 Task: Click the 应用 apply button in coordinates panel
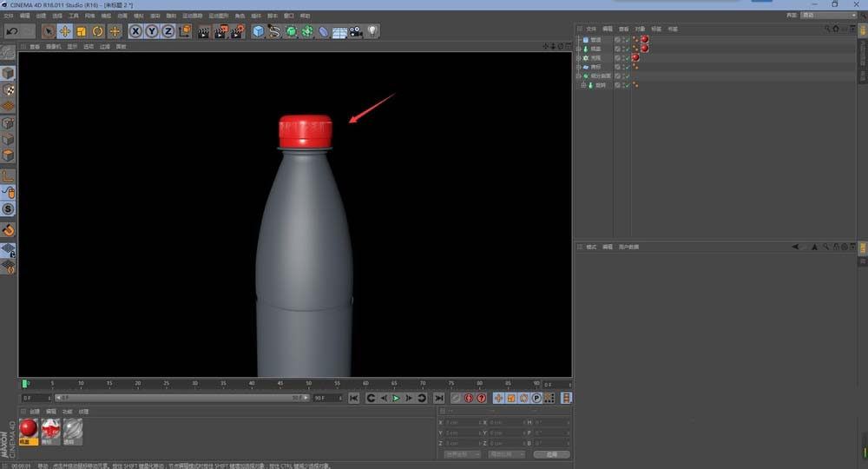point(551,454)
